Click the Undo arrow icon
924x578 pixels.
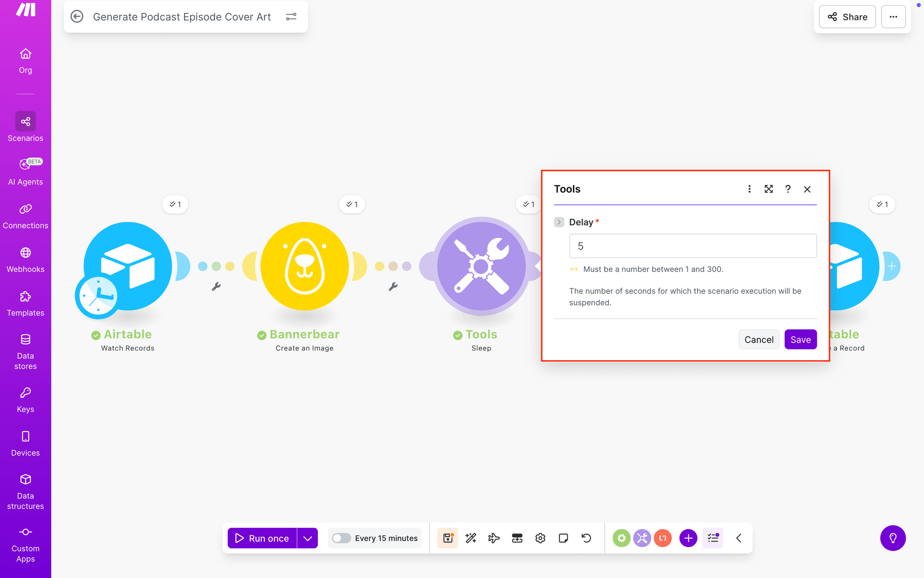(x=586, y=538)
